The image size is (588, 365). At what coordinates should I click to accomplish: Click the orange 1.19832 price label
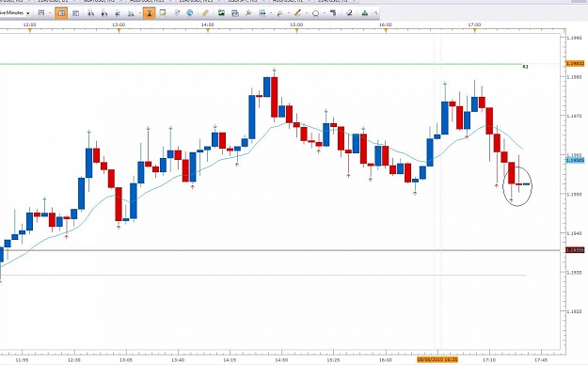[x=575, y=63]
